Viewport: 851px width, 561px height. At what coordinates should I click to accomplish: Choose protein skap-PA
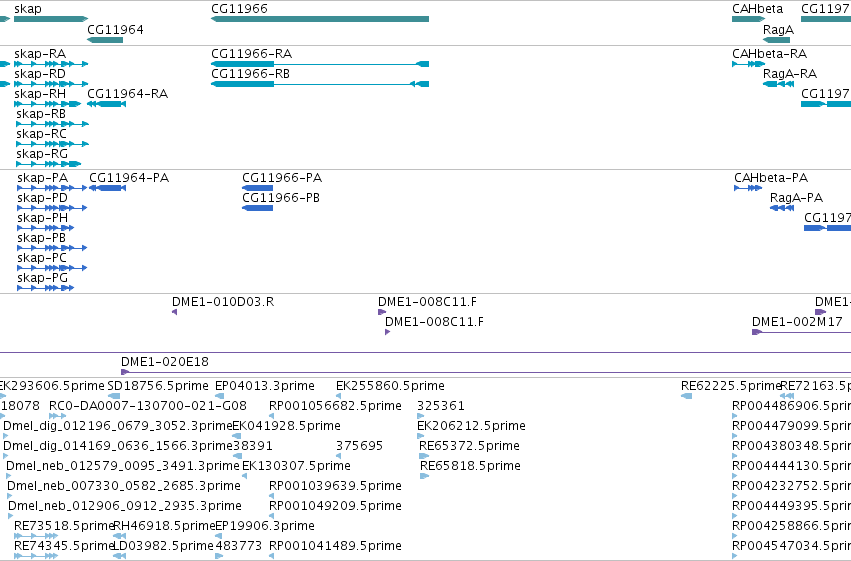(52, 188)
